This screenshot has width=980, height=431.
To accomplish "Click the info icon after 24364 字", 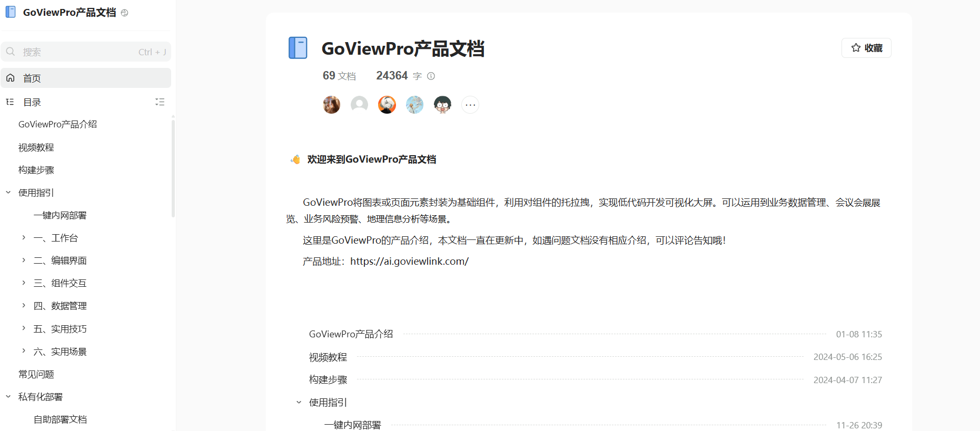I will [431, 76].
